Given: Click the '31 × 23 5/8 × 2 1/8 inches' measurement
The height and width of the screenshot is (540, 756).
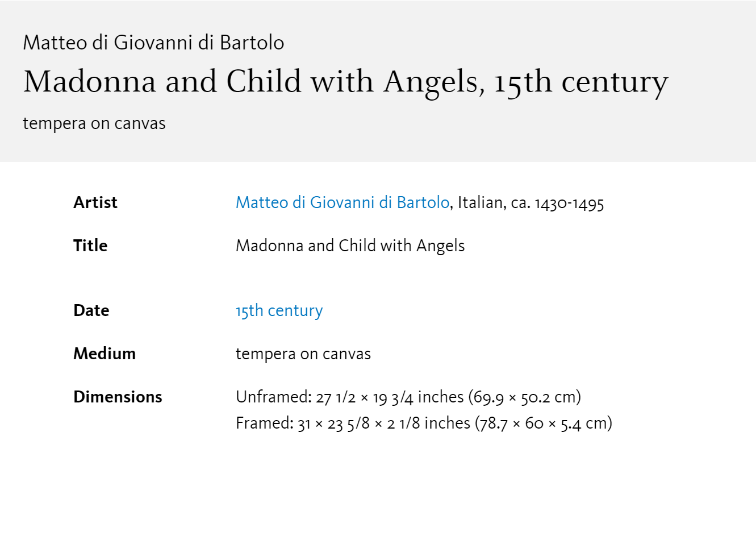Looking at the screenshot, I should pyautogui.click(x=384, y=423).
